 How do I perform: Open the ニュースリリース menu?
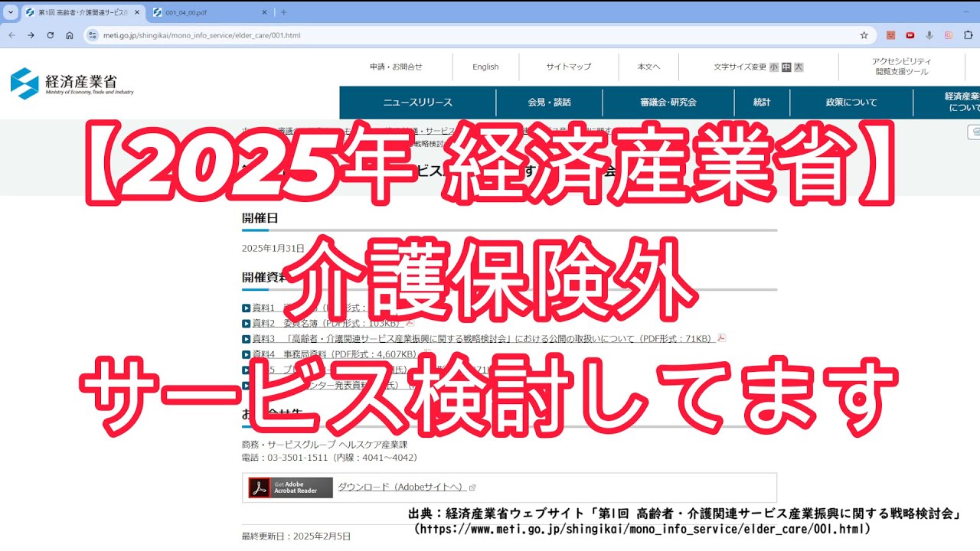coord(418,102)
